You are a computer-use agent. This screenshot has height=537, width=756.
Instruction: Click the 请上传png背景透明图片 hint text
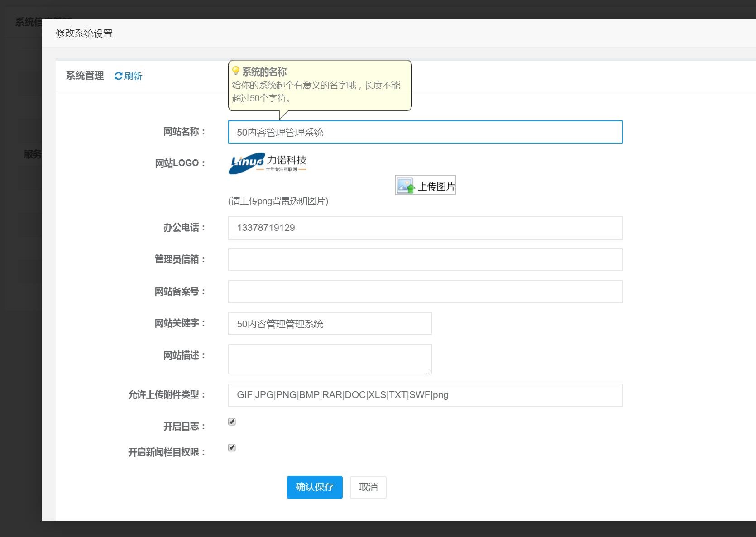tap(278, 201)
